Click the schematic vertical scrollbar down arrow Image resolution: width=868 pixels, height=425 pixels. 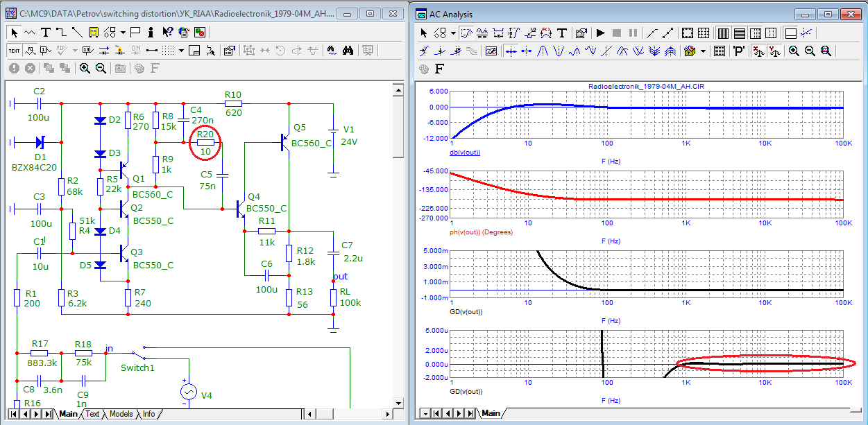(398, 401)
